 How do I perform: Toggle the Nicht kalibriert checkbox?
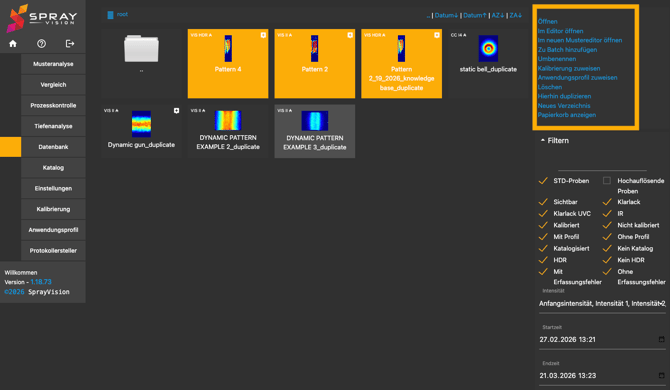pos(607,225)
